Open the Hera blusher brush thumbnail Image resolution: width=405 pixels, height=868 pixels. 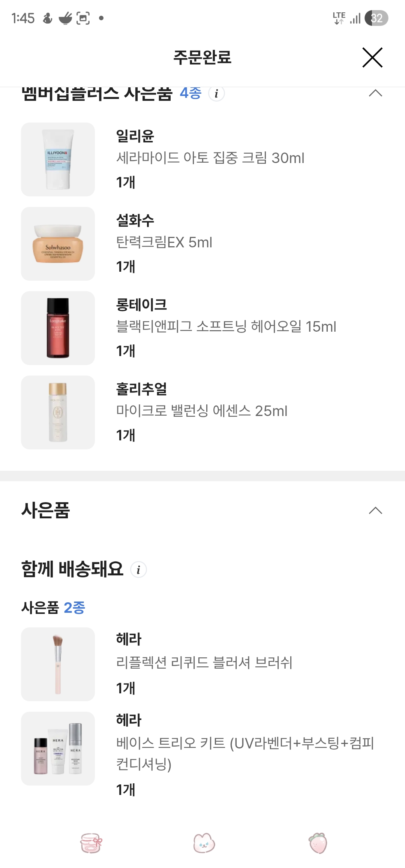click(58, 664)
